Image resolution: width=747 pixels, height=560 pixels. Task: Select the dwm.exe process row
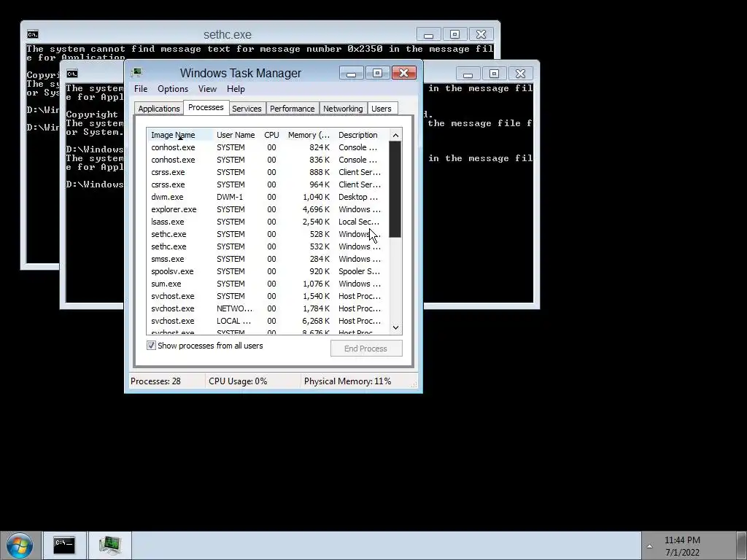click(x=268, y=197)
